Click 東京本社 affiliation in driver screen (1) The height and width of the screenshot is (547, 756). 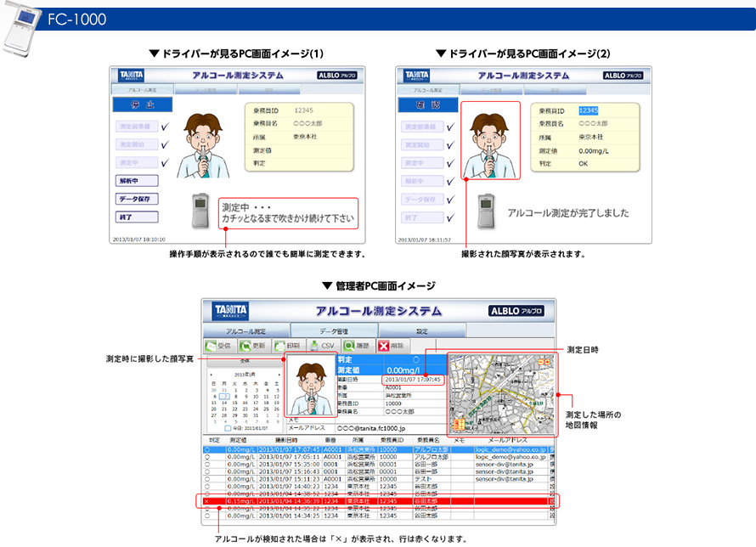[x=305, y=137]
